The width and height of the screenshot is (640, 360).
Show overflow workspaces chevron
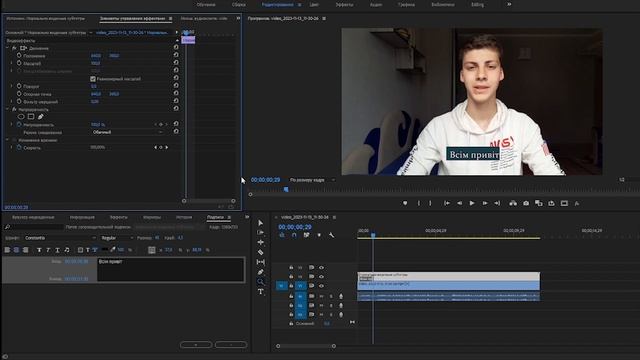509,4
